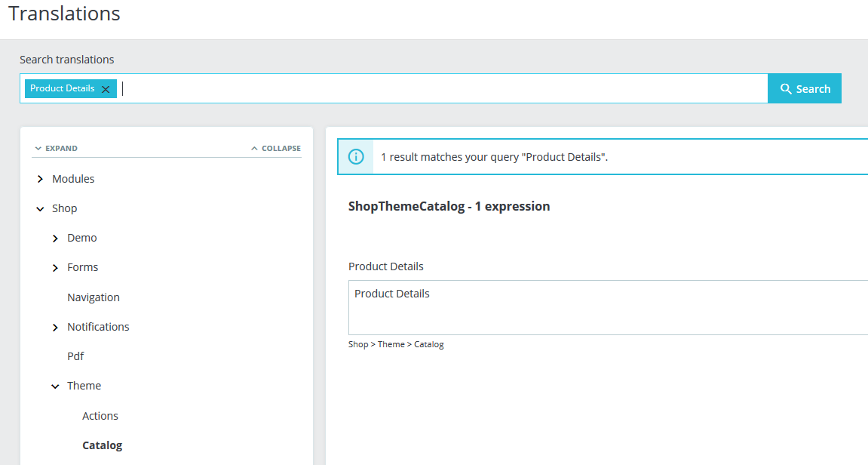This screenshot has height=465, width=868.
Task: Click the Notifications tree label
Action: tap(98, 327)
